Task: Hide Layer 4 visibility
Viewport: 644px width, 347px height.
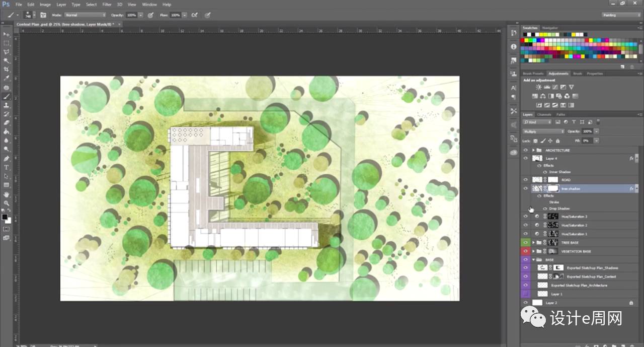Action: point(526,158)
